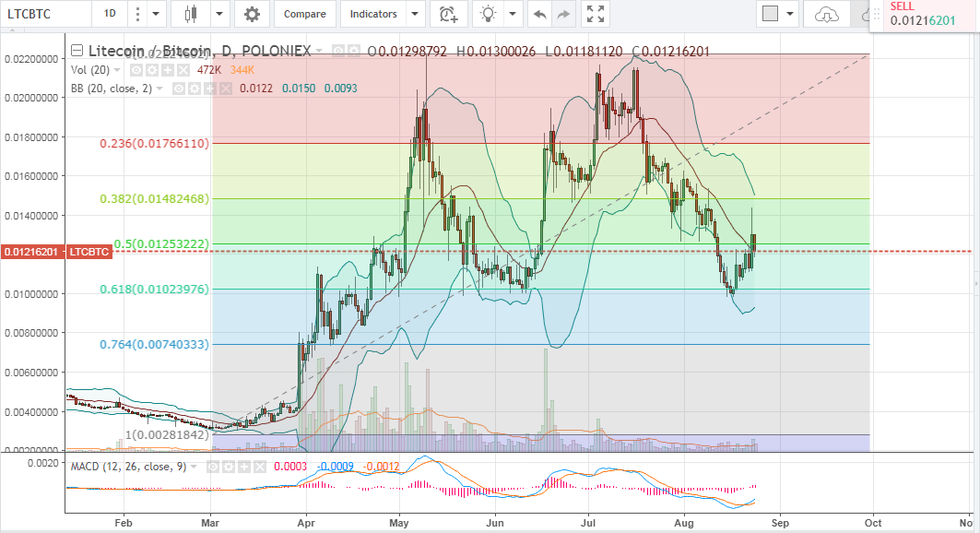The image size is (980, 533).
Task: Toggle MACD indicator visibility eye
Action: point(213,467)
